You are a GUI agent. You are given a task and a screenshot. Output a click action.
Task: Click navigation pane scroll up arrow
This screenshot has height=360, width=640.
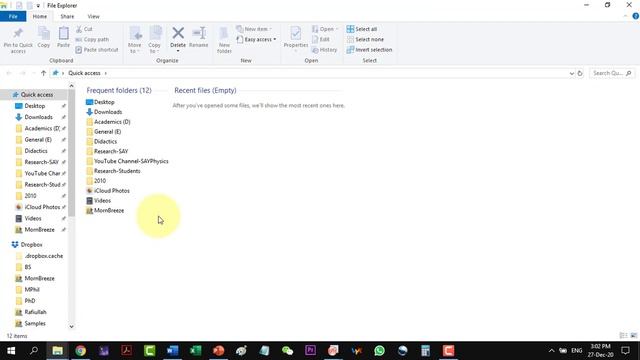(71, 86)
